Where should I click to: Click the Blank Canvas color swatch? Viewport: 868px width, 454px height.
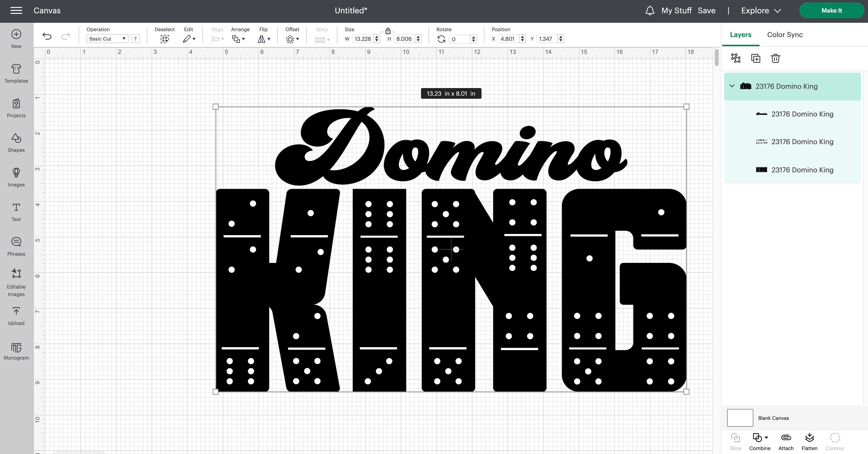point(740,418)
